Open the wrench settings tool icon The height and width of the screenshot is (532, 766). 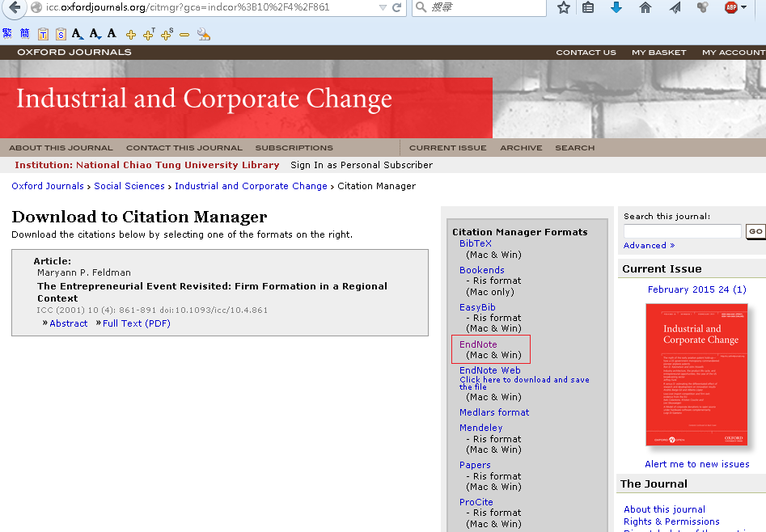click(203, 34)
